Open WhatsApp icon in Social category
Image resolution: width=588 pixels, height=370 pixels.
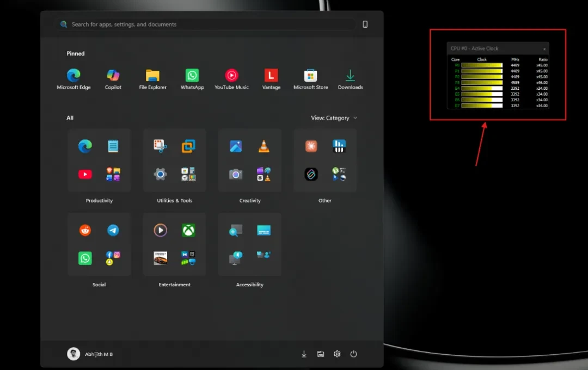coord(85,258)
